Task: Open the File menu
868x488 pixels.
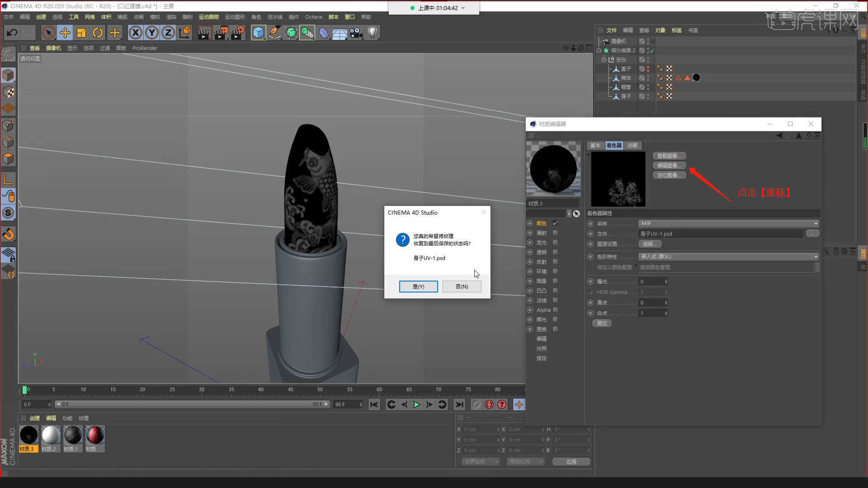Action: (x=9, y=17)
